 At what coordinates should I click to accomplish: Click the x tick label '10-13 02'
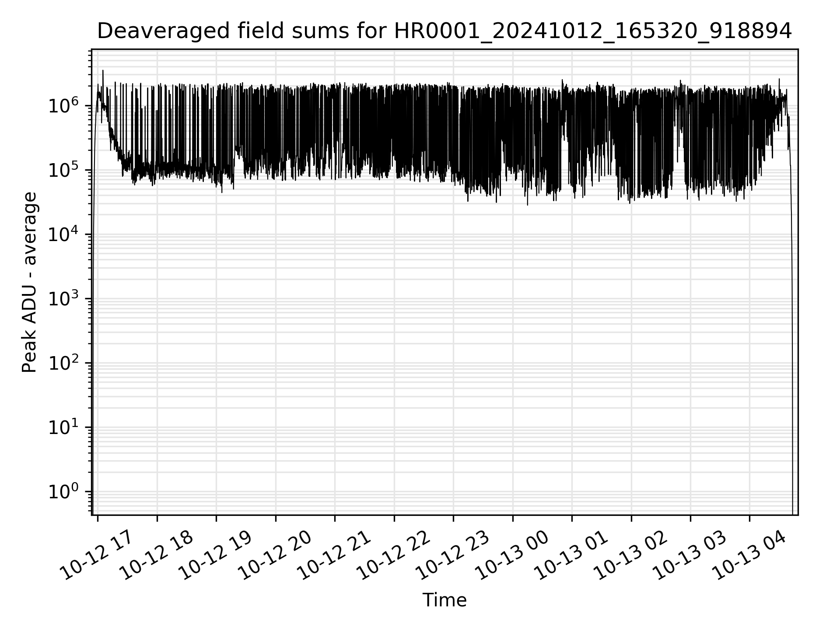click(630, 555)
